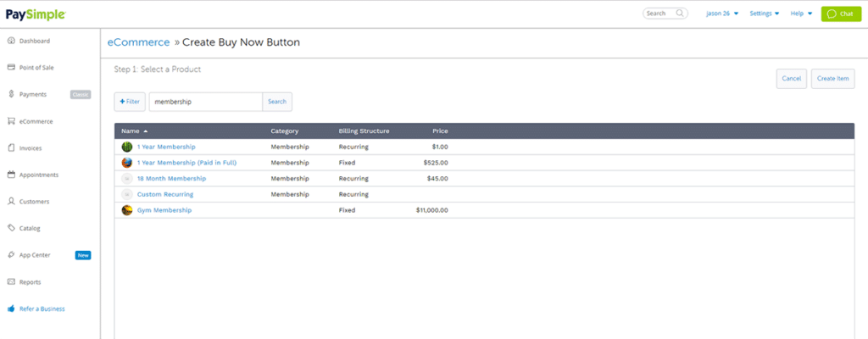
Task: Click the $525.00 price cell
Action: [x=436, y=163]
